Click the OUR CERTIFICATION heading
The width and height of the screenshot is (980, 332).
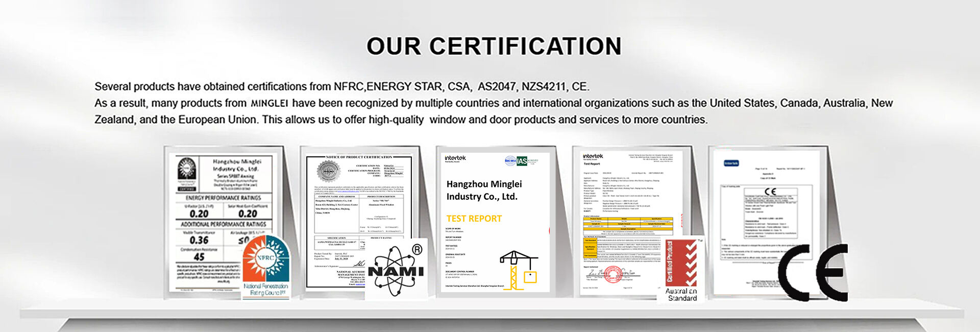494,46
